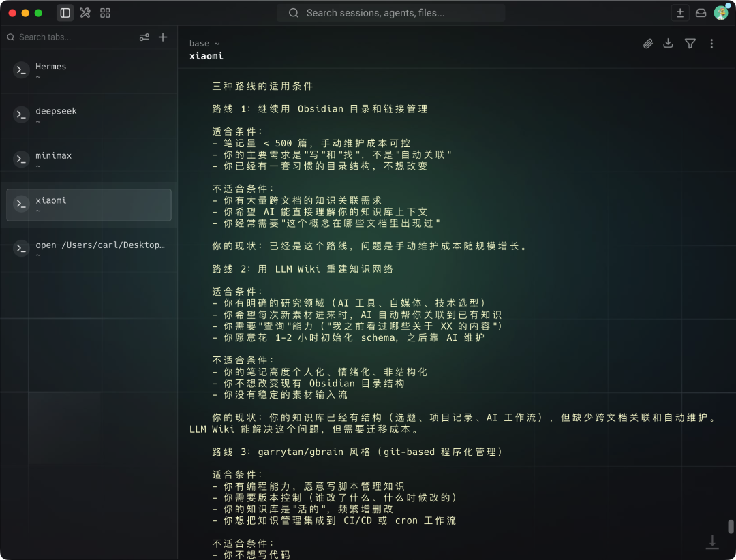This screenshot has height=560, width=736.
Task: Open the tools wrench icon
Action: tap(85, 13)
